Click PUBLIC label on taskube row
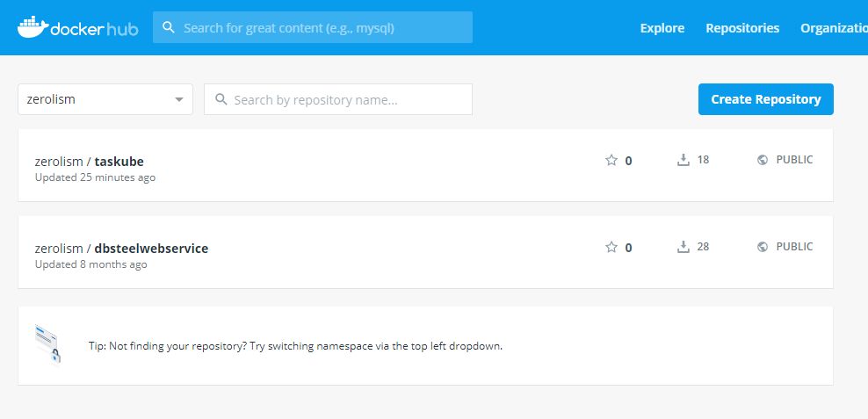This screenshot has width=868, height=419. click(794, 160)
